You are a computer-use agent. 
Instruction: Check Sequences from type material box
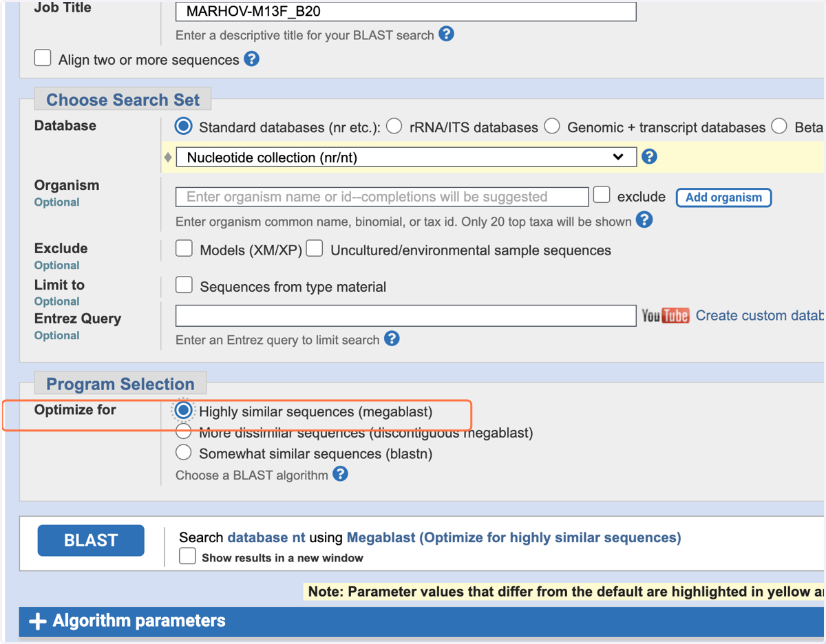[184, 285]
